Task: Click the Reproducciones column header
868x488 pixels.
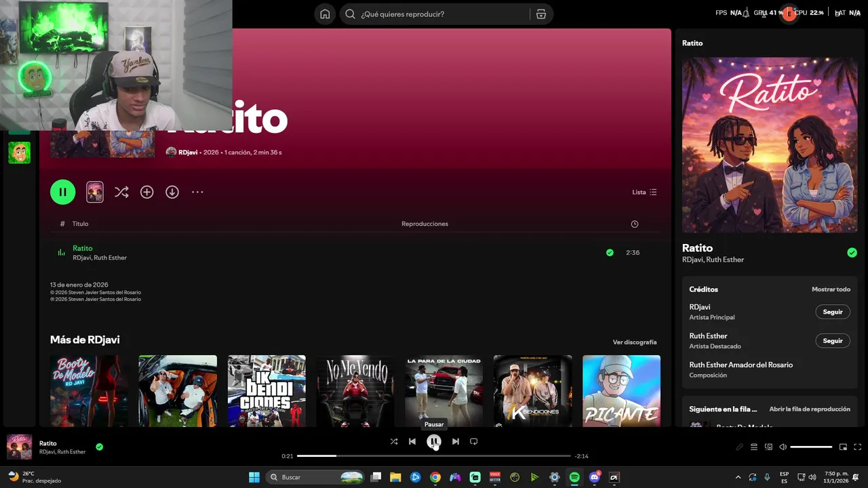Action: [x=425, y=224]
